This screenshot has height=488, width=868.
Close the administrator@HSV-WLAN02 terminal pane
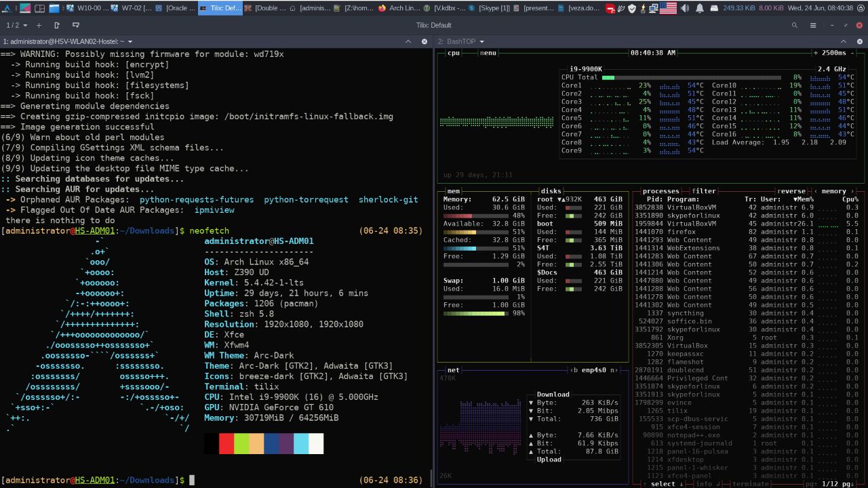425,41
